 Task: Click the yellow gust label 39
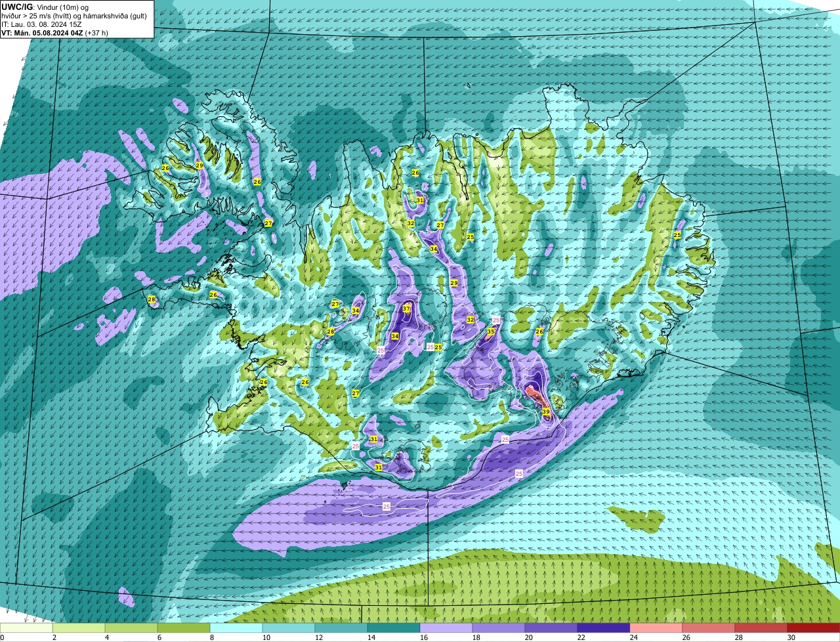(x=546, y=412)
